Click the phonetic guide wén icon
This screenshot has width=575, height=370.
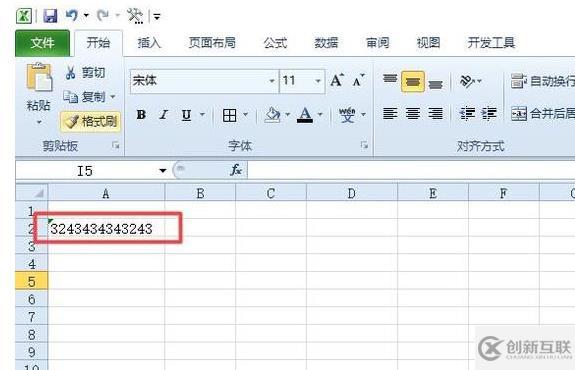347,115
